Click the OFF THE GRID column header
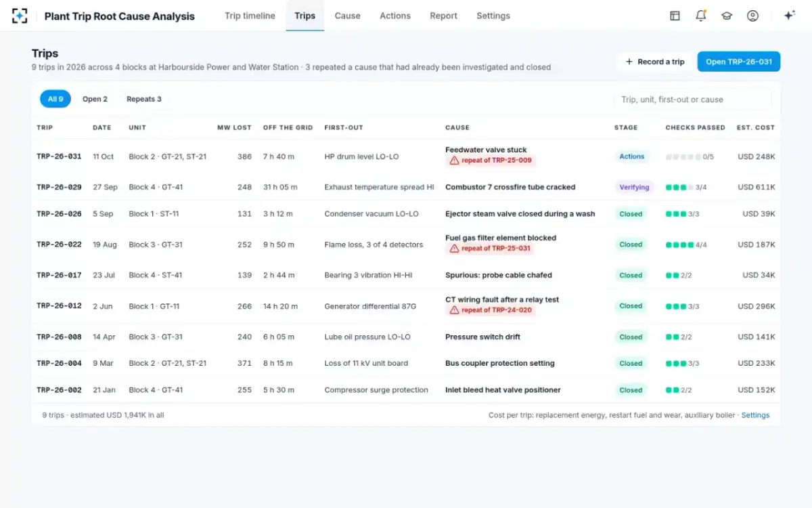 click(x=288, y=127)
